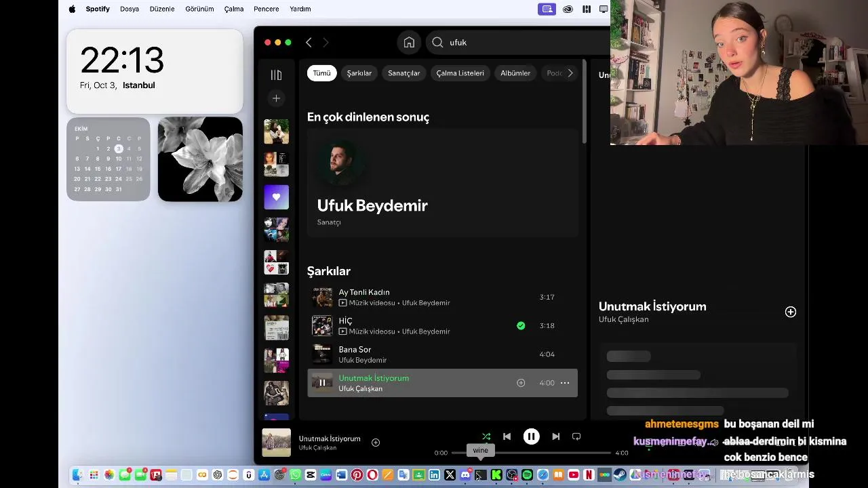Image resolution: width=868 pixels, height=488 pixels.
Task: Open first playlist thumbnail in library sidebar
Action: 276,131
